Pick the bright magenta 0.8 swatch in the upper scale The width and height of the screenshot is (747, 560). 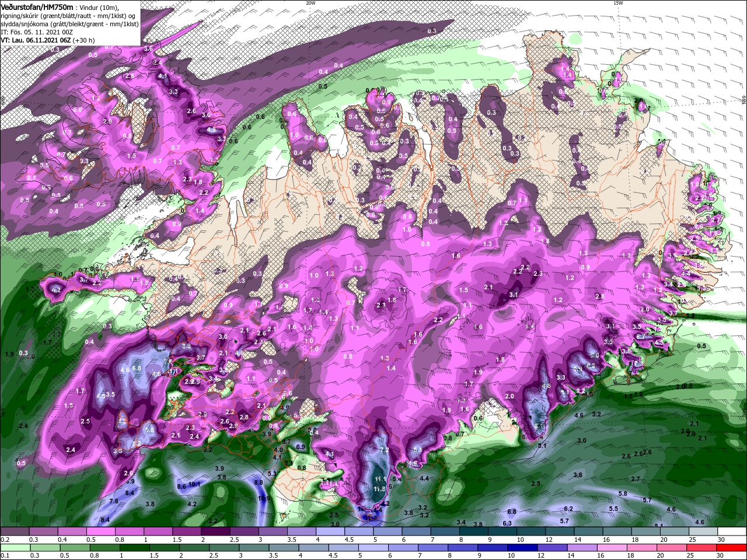coord(130,531)
